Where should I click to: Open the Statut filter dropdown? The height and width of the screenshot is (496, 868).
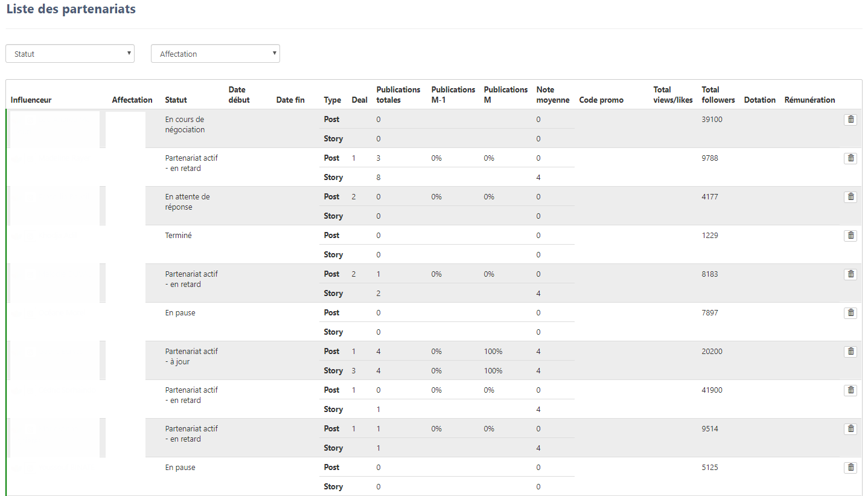tap(70, 54)
